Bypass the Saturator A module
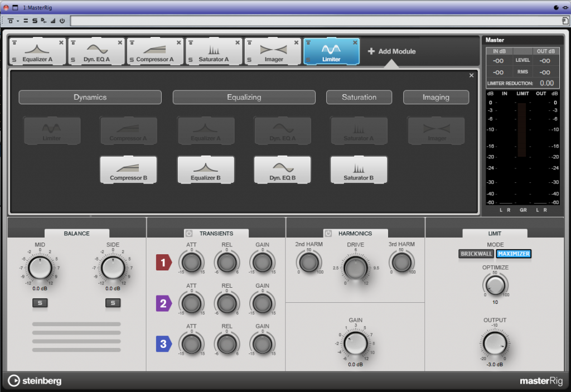Image resolution: width=571 pixels, height=392 pixels. pyautogui.click(x=191, y=42)
